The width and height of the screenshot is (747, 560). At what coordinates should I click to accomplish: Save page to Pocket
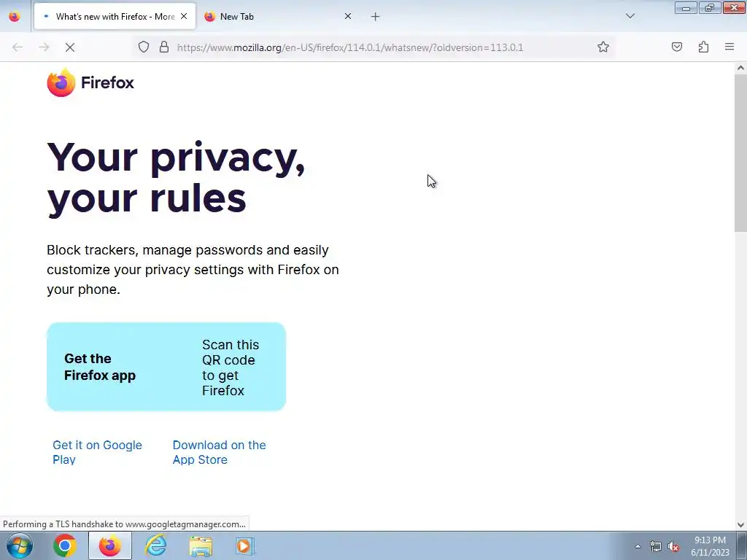point(676,47)
